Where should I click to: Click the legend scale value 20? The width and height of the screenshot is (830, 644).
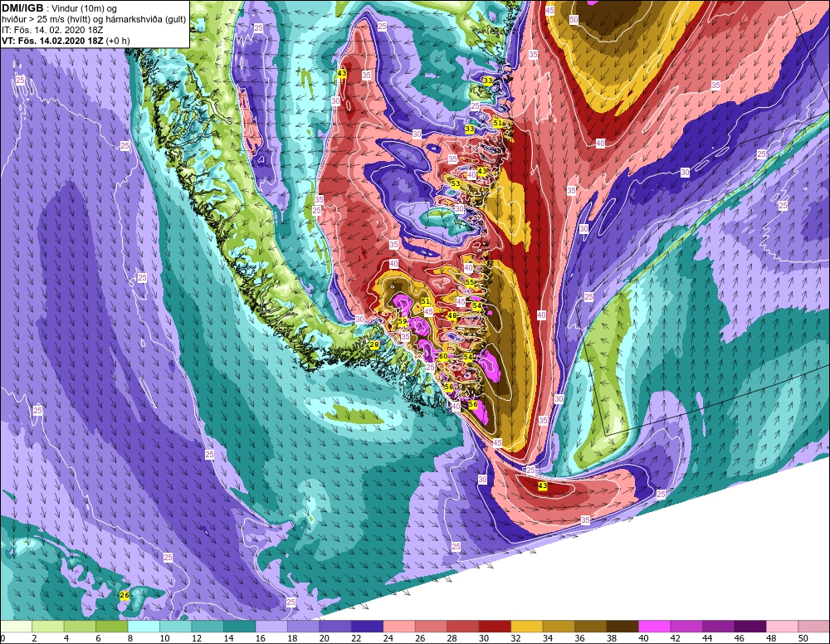(x=324, y=638)
